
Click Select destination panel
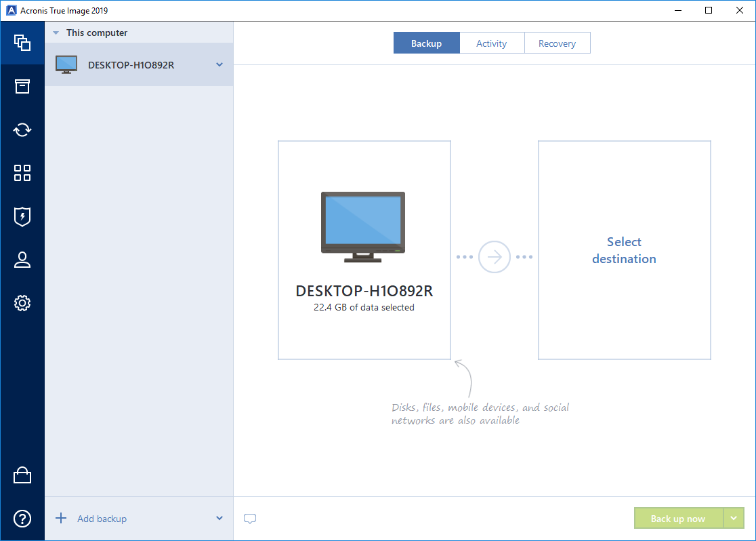pos(625,250)
